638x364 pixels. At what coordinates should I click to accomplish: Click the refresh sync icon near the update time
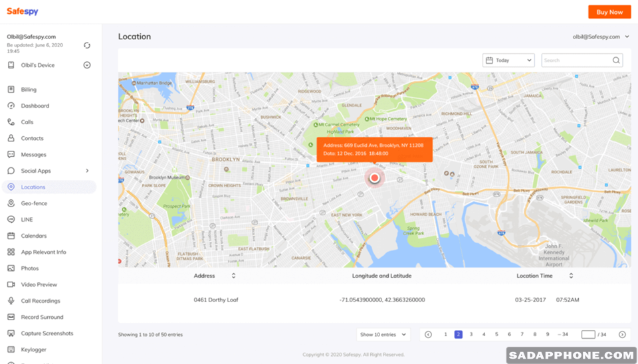[86, 45]
